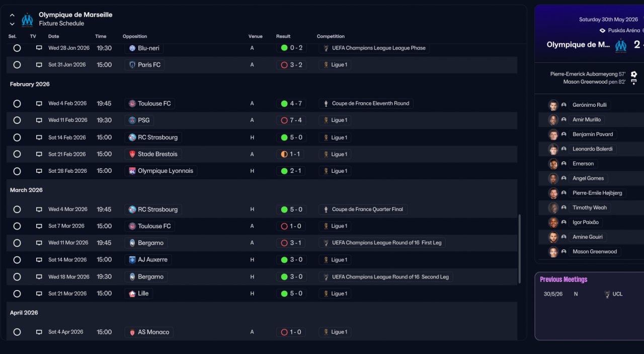Click the goal icon next to Aubameyang 57'
Image resolution: width=644 pixels, height=354 pixels.
pos(633,74)
